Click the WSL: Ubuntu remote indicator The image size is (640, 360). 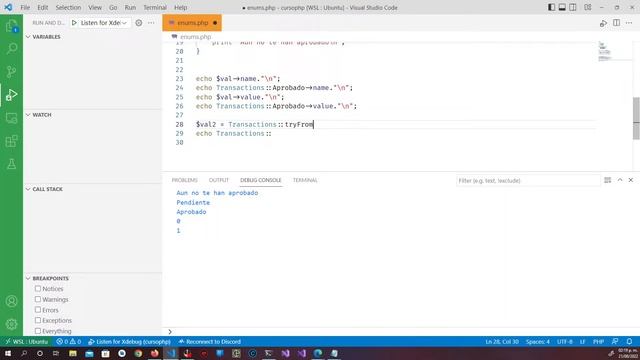(27, 341)
